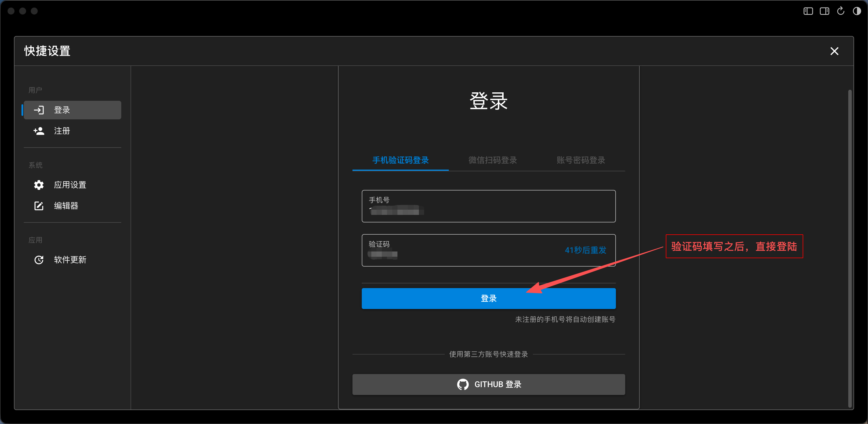Switch to the 微信扫码登录 tab
Screen dimensions: 868x424
[492, 160]
